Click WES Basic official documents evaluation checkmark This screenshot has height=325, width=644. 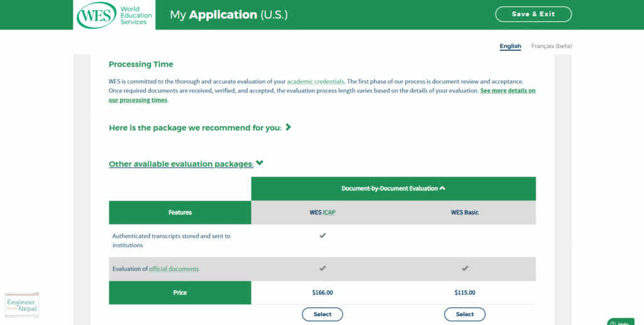[x=465, y=268]
